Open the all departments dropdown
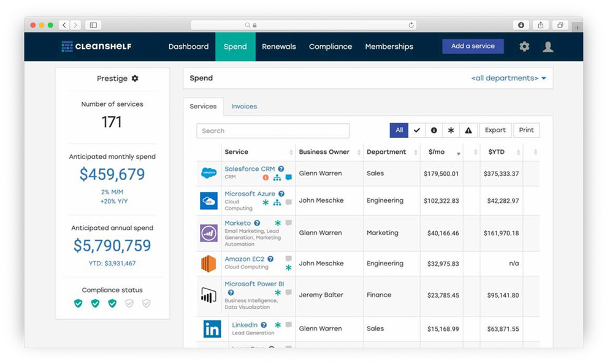The width and height of the screenshot is (607, 364). point(508,78)
